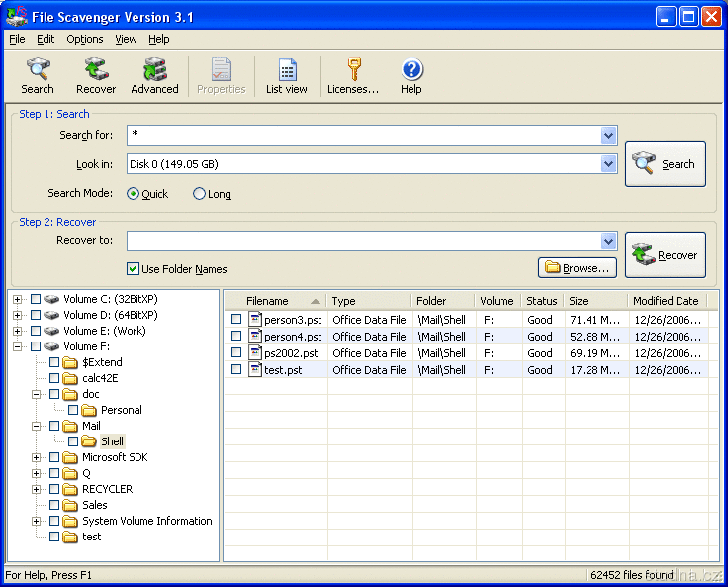Click the Recover toolbar icon
The height and width of the screenshot is (587, 728).
(96, 70)
